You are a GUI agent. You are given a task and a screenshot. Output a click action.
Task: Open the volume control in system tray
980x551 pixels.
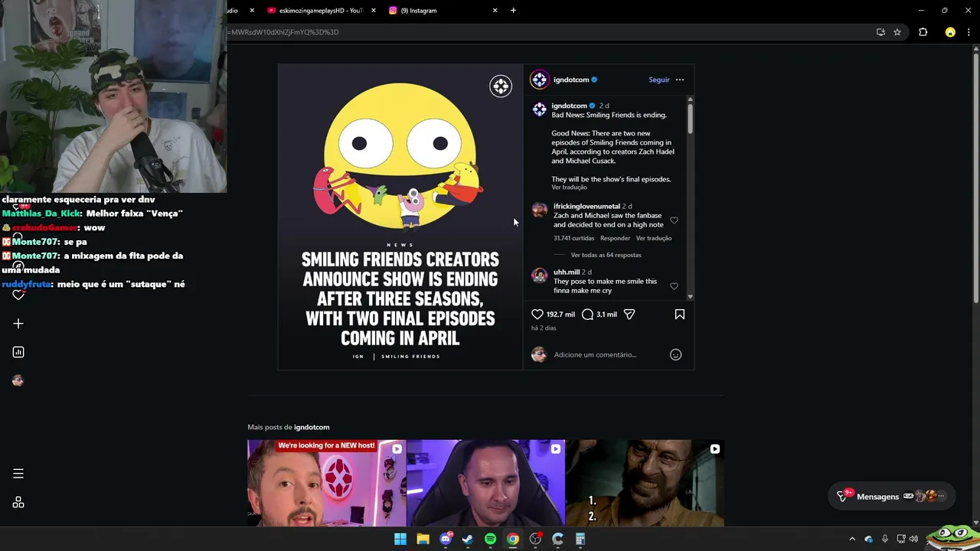(913, 539)
